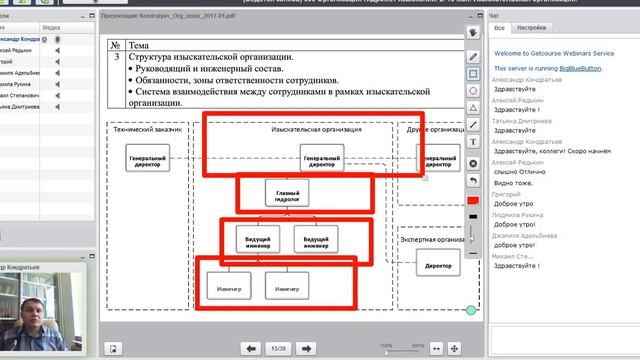Open the red line color picker
Screen dimensions: 640x360
(x=473, y=200)
